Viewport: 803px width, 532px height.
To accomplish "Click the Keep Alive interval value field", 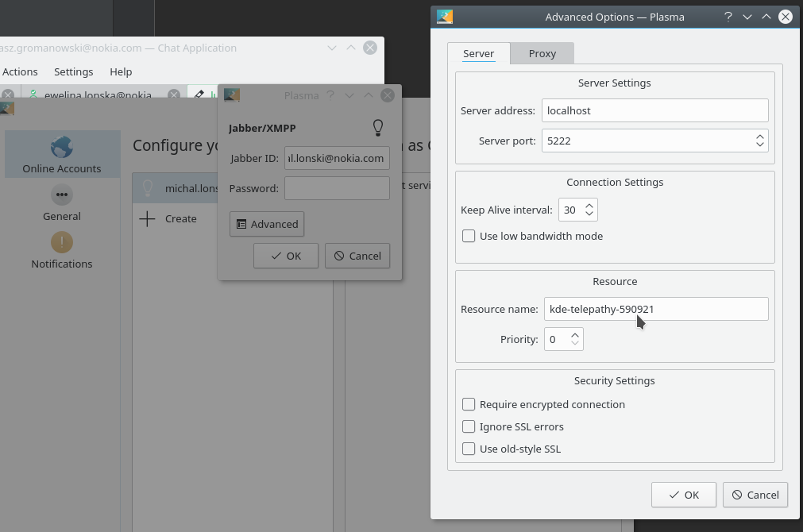I will [577, 210].
